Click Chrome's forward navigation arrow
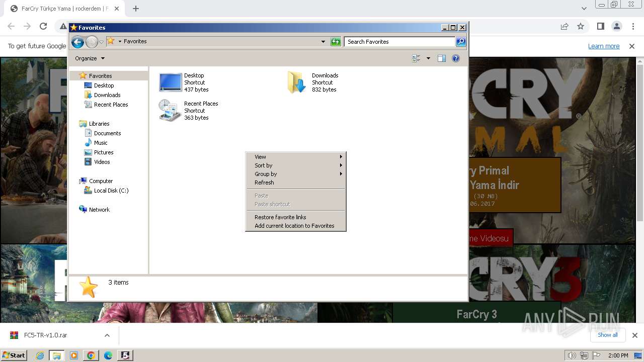Viewport: 644px width, 362px height. pyautogui.click(x=27, y=26)
